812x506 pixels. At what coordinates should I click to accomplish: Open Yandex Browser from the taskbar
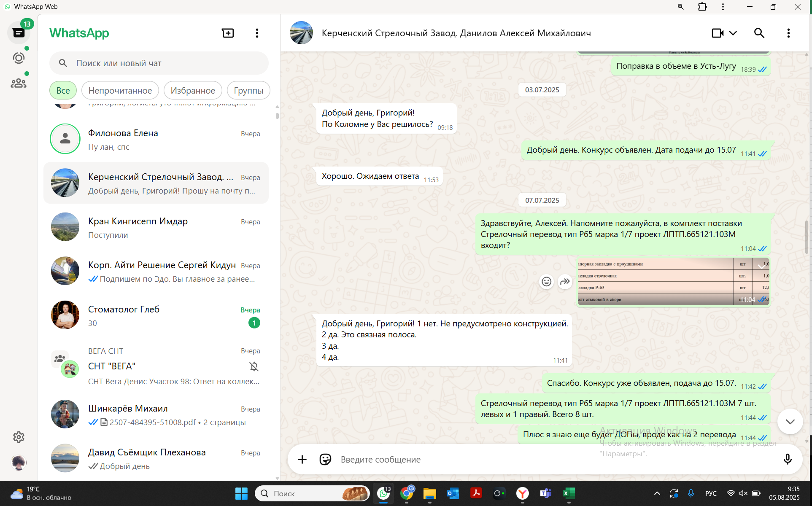[523, 493]
